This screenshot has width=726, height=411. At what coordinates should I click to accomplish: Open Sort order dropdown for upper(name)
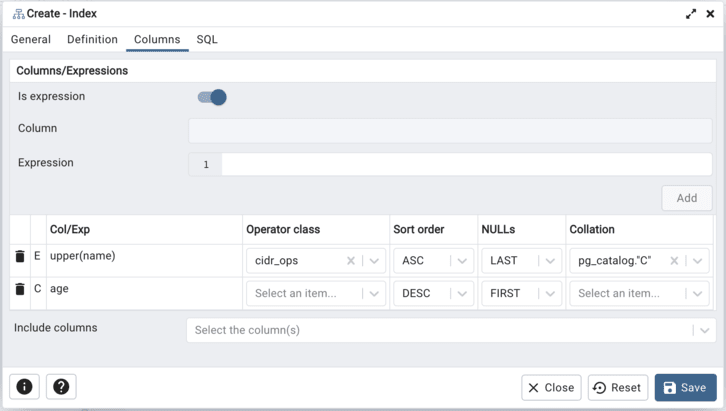click(x=462, y=261)
